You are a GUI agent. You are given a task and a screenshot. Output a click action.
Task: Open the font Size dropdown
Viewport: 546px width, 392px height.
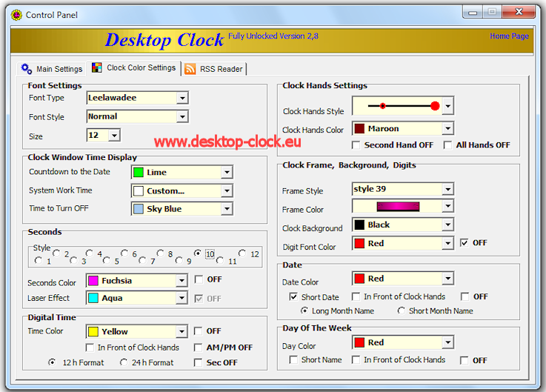pos(114,135)
